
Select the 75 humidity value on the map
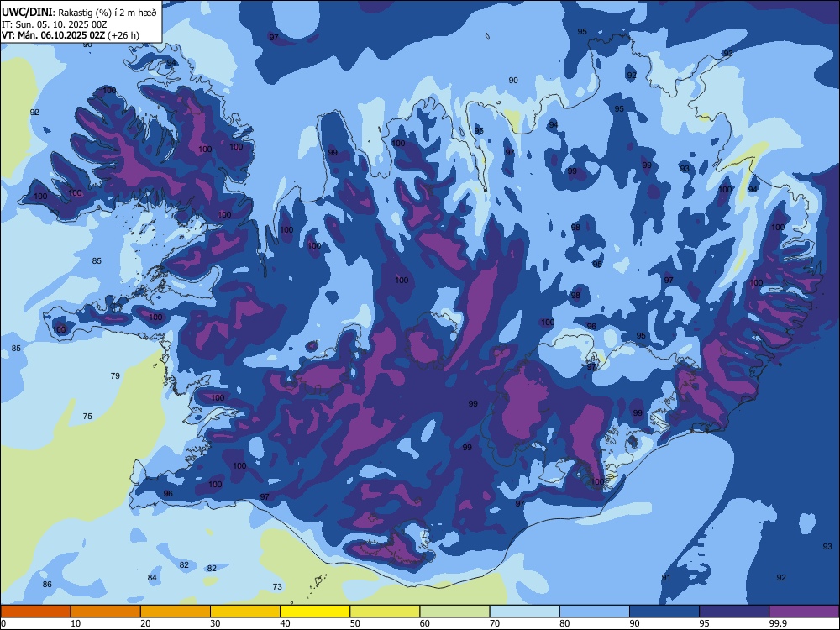87,417
